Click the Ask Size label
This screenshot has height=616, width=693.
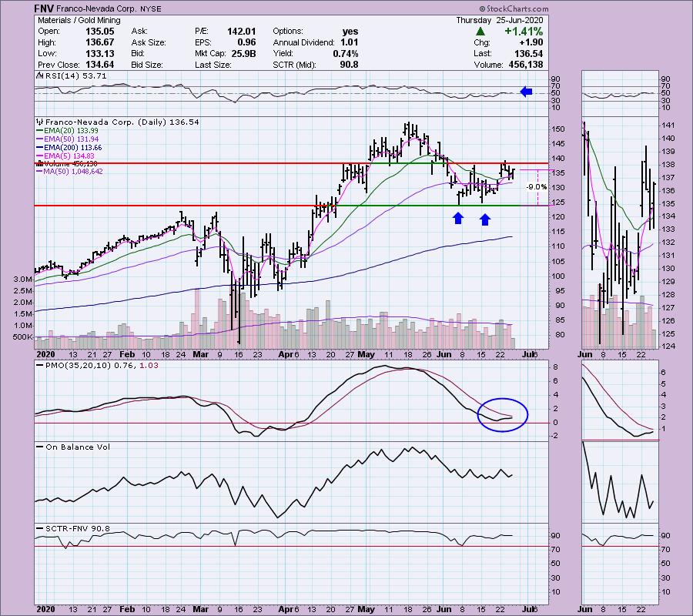click(149, 42)
